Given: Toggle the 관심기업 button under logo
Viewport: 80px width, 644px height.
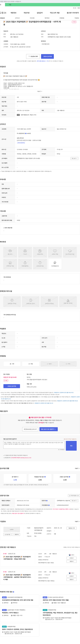Looking at the screenshot, I should [7, 534].
